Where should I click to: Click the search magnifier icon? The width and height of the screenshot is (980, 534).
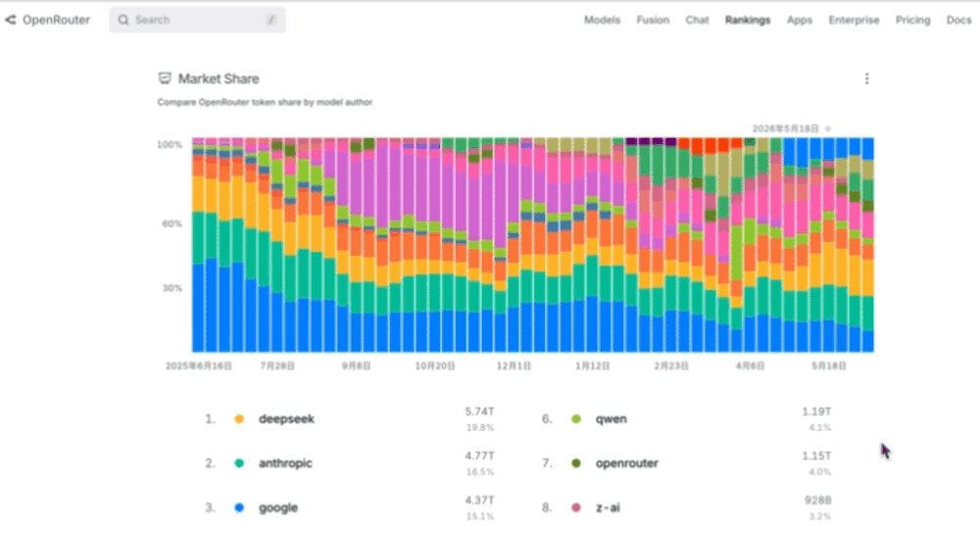(x=123, y=20)
